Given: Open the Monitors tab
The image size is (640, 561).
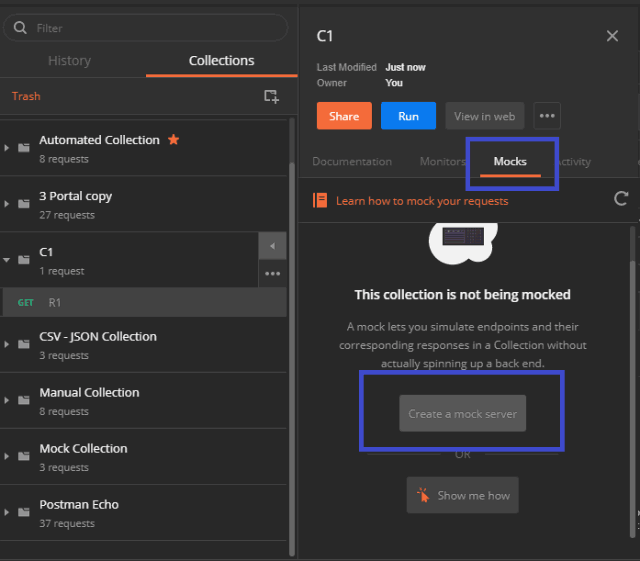Looking at the screenshot, I should click(442, 162).
